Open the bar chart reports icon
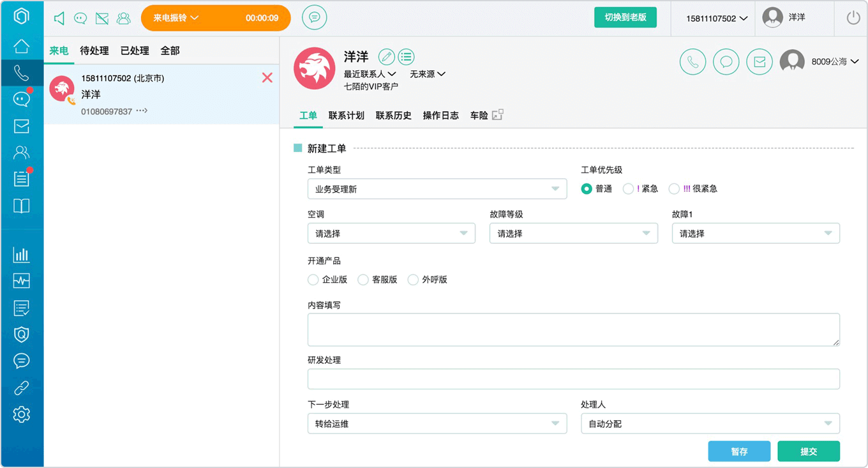 coord(22,255)
